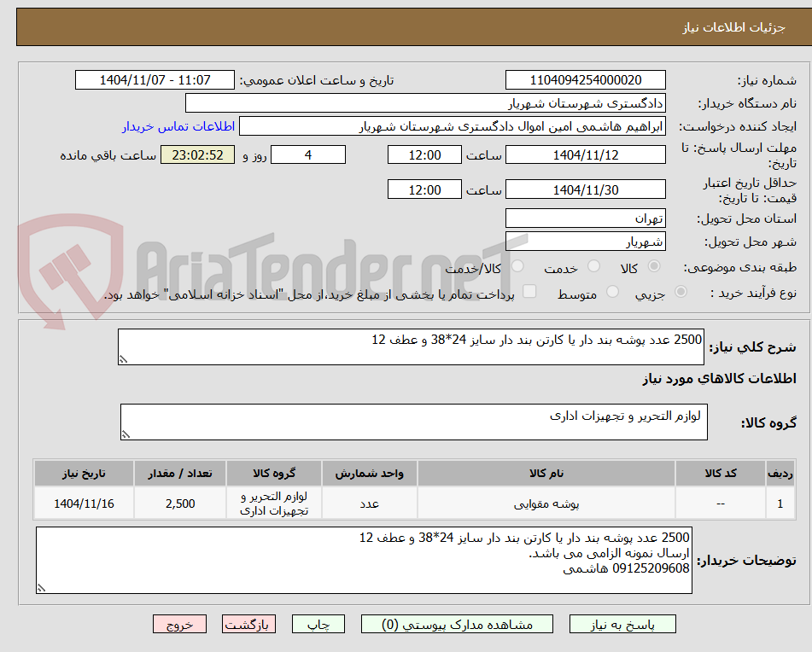Click the تاریخ نیاز column header
This screenshot has height=652, width=812.
(x=84, y=474)
